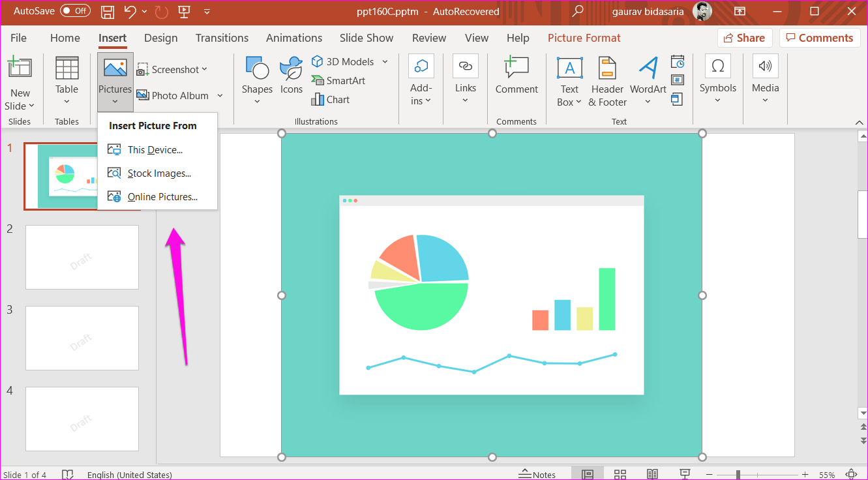Insert a Text Box
The image size is (868, 480).
point(569,82)
